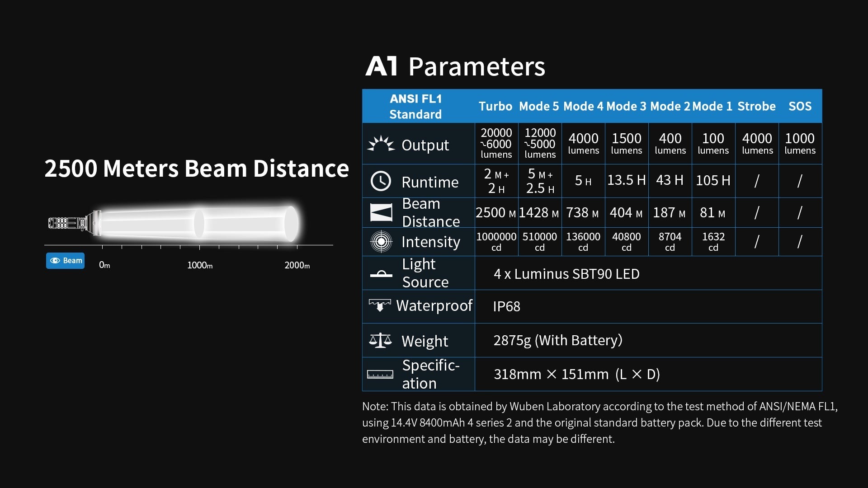
Task: Toggle the Beam eye button
Action: pyautogui.click(x=65, y=261)
